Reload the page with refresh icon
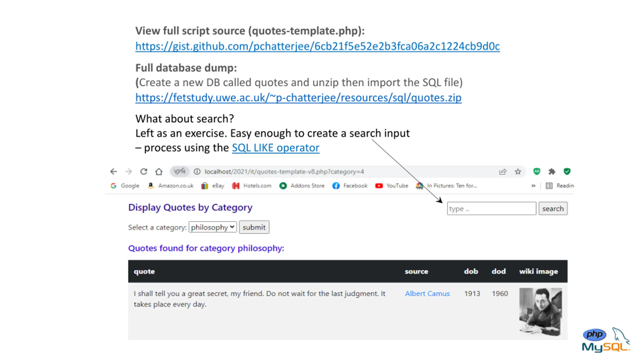Viewport: 644px width, 362px height. (144, 172)
